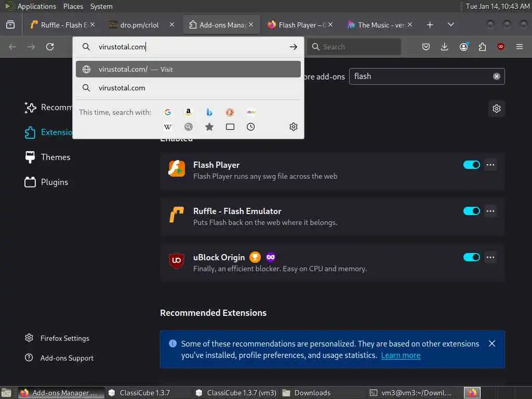Search with Google engine icon
This screenshot has height=399, width=532.
pyautogui.click(x=168, y=112)
